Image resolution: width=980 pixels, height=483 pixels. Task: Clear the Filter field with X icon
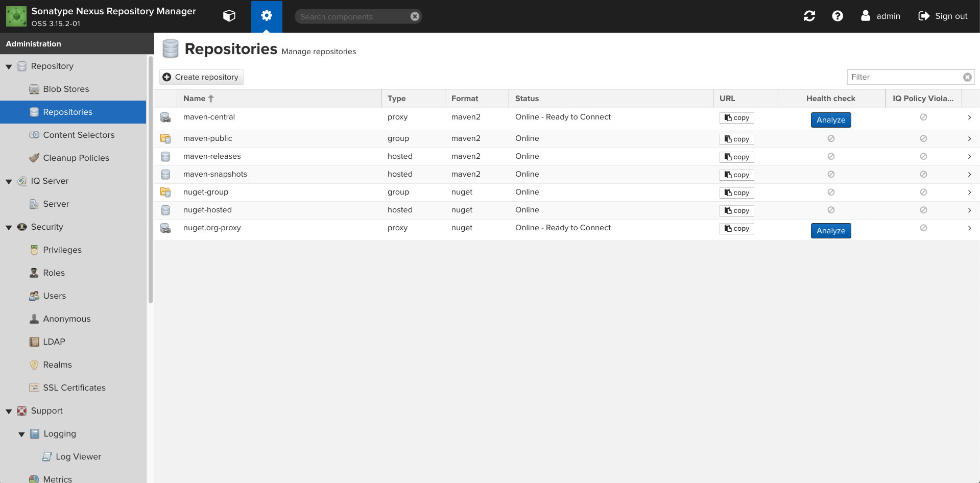click(967, 77)
